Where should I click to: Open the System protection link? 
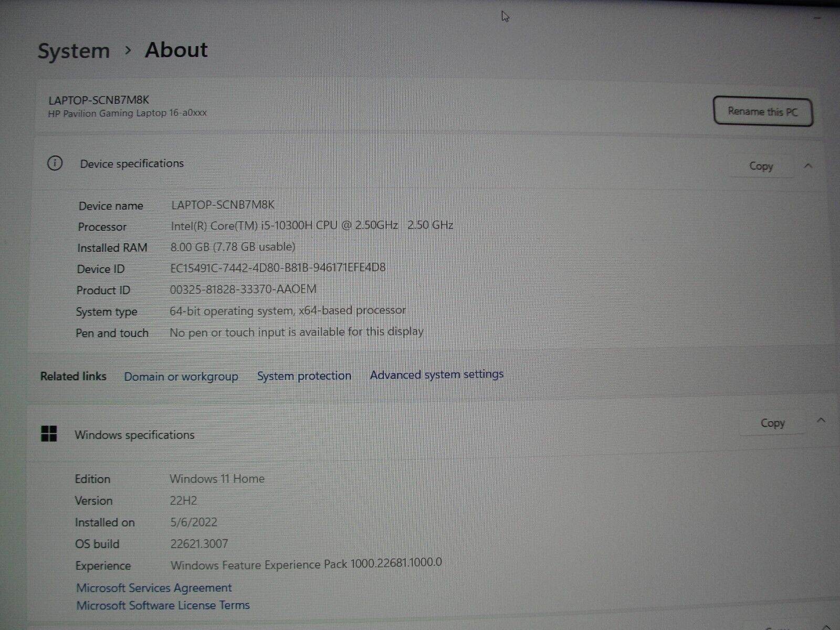point(304,376)
